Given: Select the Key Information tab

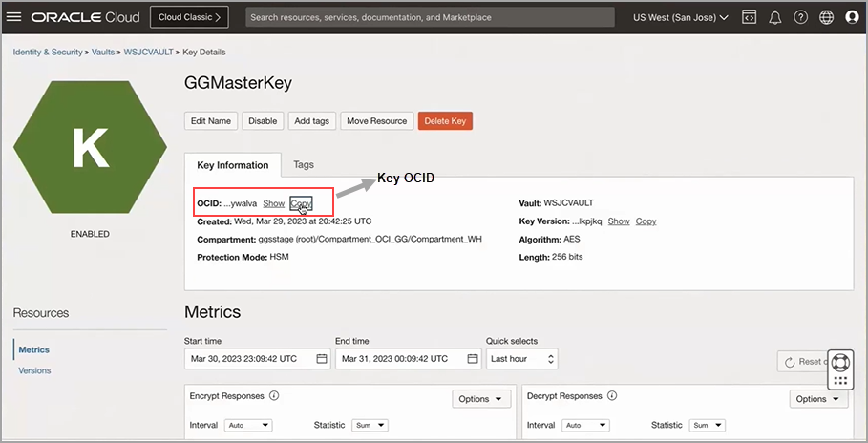Looking at the screenshot, I should [x=232, y=165].
